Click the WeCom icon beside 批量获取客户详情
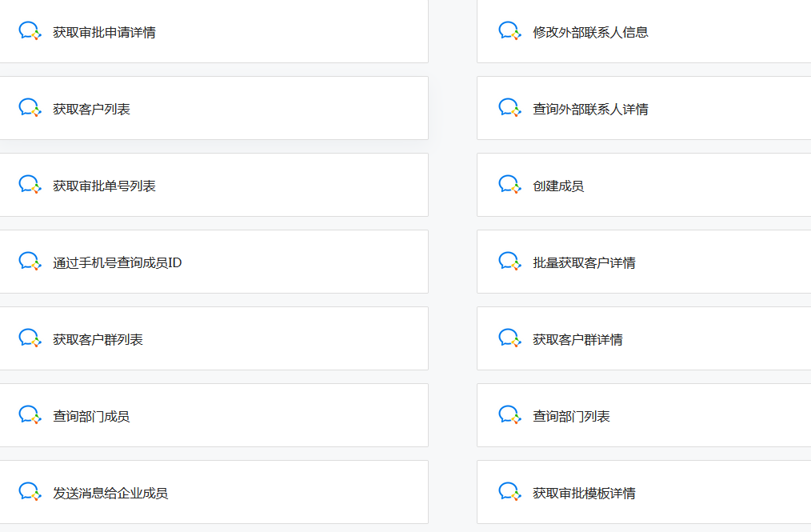This screenshot has width=811, height=532. click(x=510, y=262)
